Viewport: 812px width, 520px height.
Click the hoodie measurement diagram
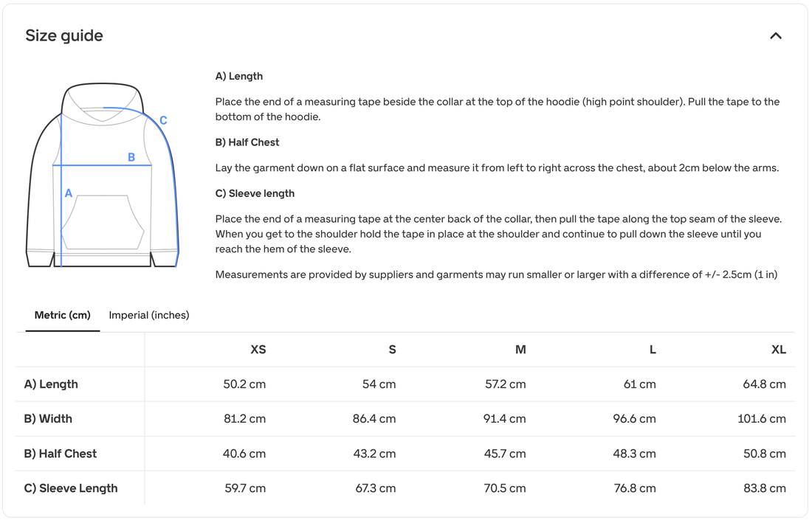(103, 176)
